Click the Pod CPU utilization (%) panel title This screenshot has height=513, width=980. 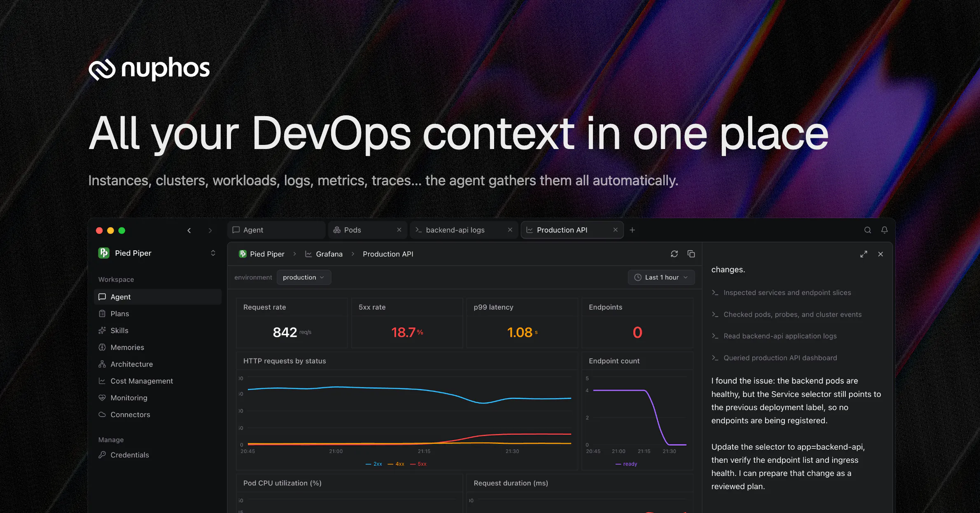click(x=282, y=483)
